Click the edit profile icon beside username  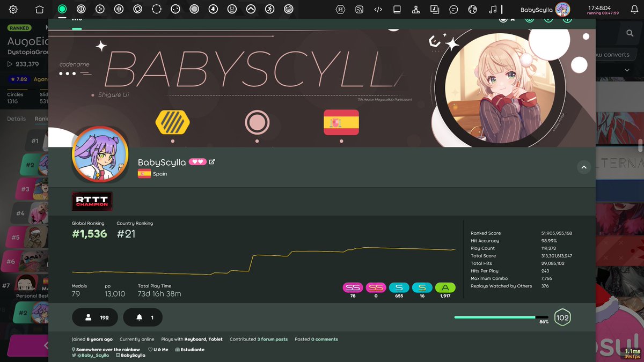[x=212, y=161]
